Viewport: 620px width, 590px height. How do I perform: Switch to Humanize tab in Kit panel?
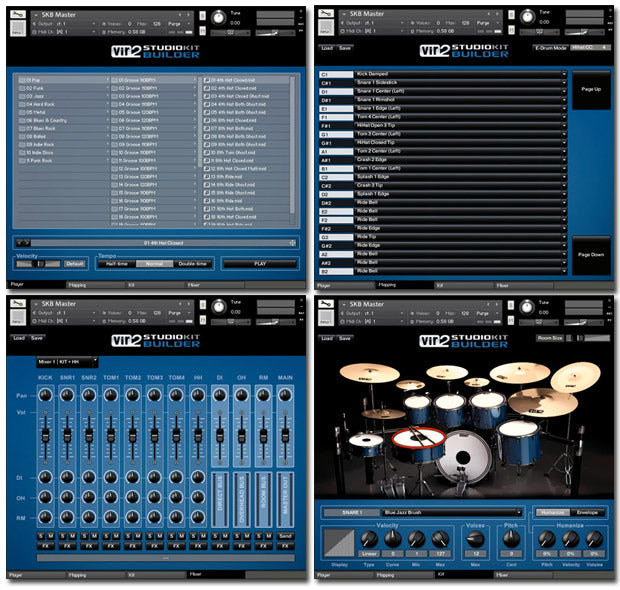553,512
